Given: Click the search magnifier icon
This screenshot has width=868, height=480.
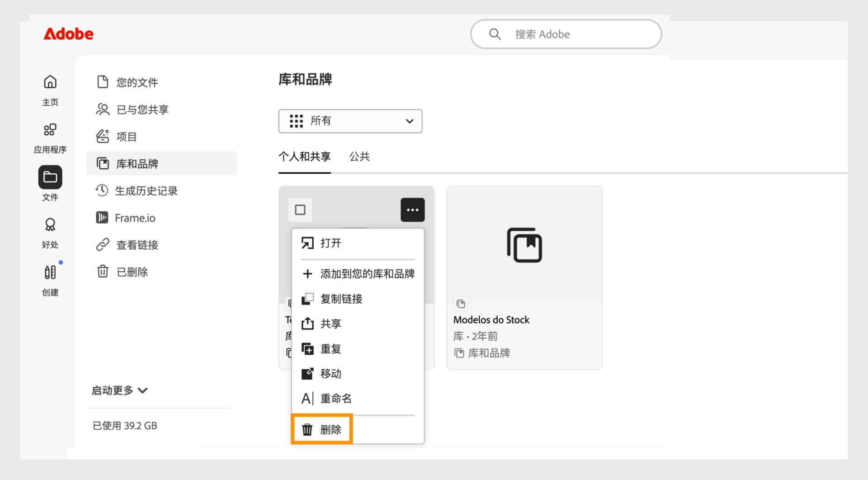Looking at the screenshot, I should pyautogui.click(x=495, y=34).
